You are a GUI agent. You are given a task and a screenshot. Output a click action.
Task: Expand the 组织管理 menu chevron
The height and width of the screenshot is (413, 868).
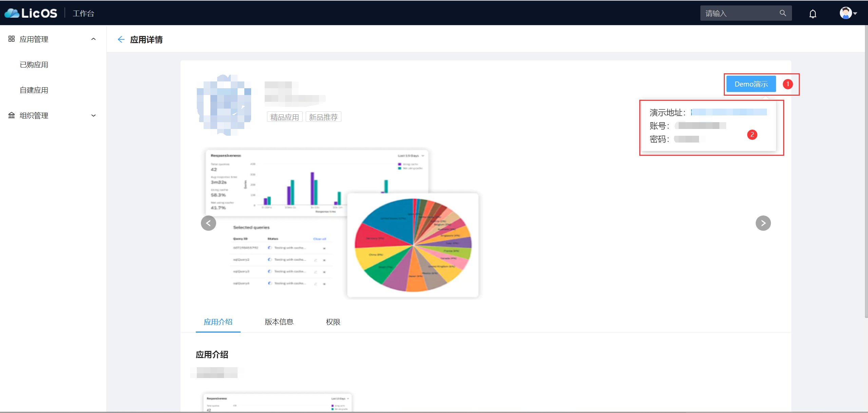tap(94, 115)
